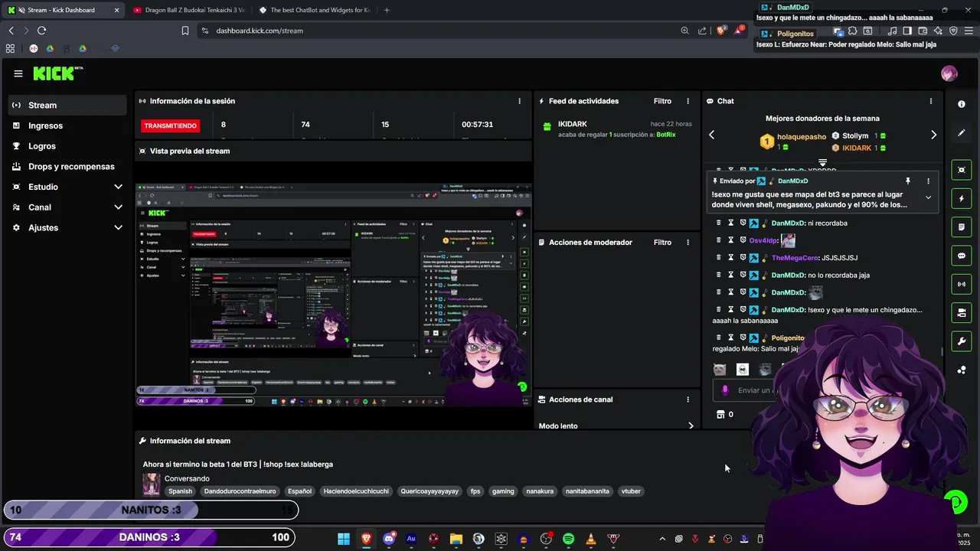Switch to Dragon Ball Z Budokai Tenkaichi tab
The width and height of the screenshot is (980, 551).
click(x=188, y=10)
